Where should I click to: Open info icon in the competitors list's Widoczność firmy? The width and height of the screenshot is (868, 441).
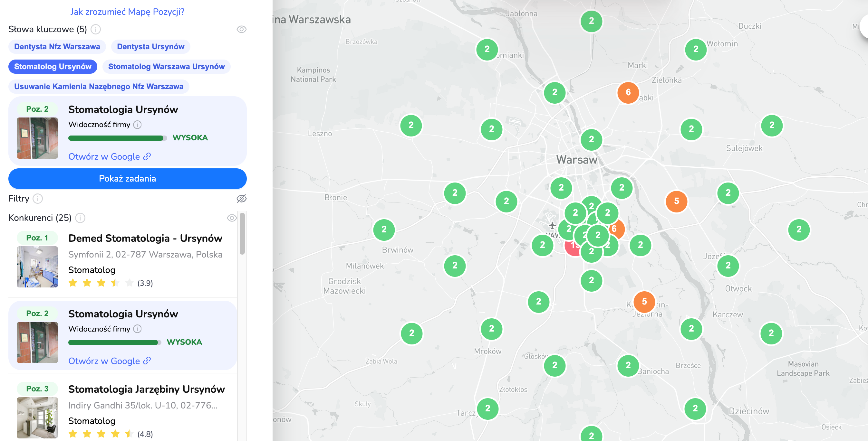(137, 329)
